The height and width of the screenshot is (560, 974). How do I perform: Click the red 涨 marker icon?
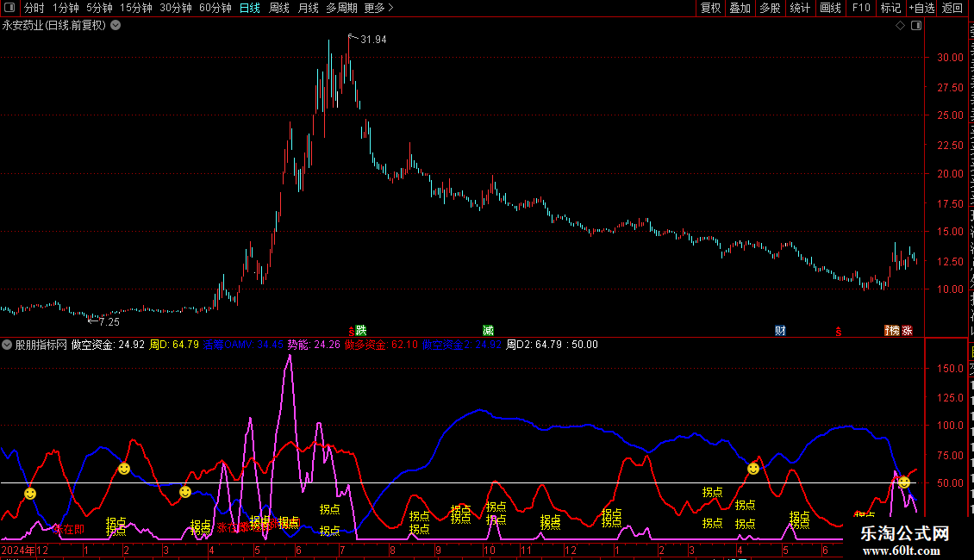[x=908, y=330]
